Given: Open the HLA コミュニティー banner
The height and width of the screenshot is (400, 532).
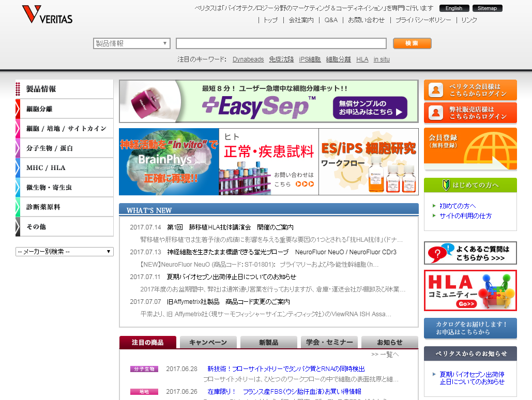Looking at the screenshot, I should (470, 290).
